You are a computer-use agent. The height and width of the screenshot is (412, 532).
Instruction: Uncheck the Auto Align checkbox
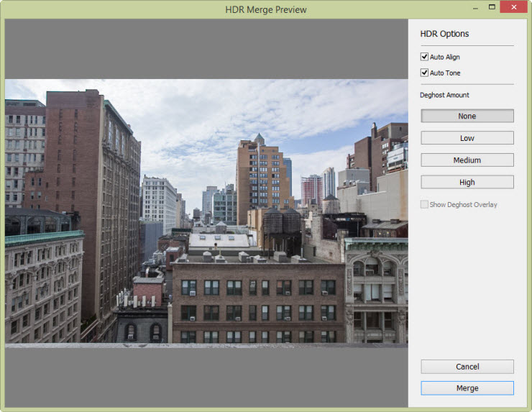(x=425, y=57)
